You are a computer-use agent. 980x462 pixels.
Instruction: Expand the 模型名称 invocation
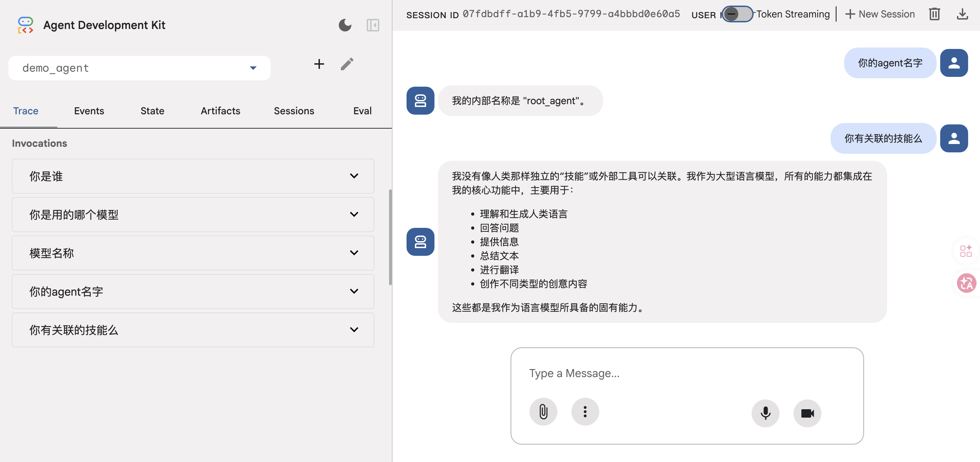pyautogui.click(x=193, y=253)
